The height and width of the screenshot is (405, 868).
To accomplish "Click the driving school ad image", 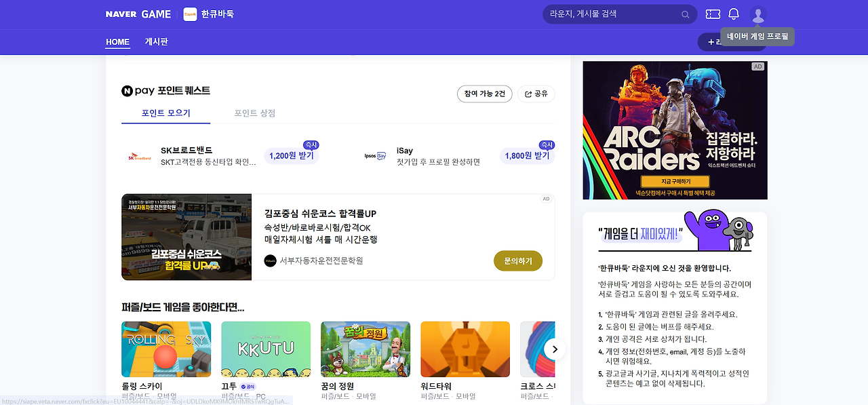I will point(186,237).
